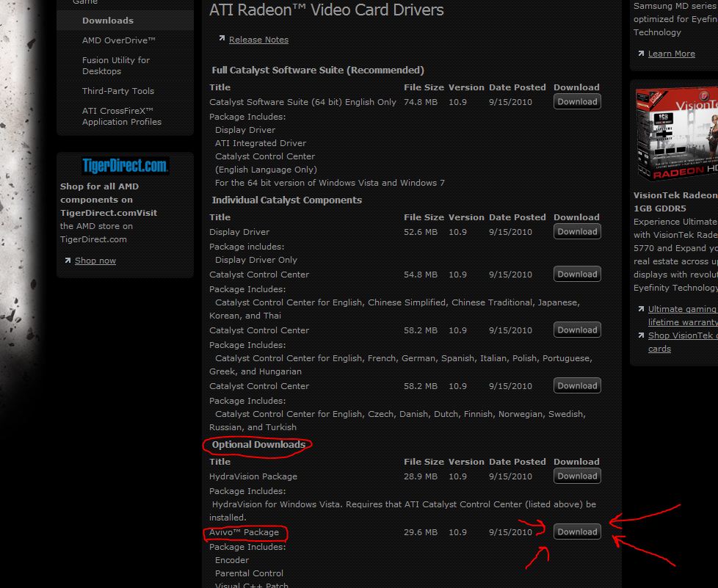The height and width of the screenshot is (588, 718).
Task: Click the 1GB GDDR5 product text
Action: [660, 208]
